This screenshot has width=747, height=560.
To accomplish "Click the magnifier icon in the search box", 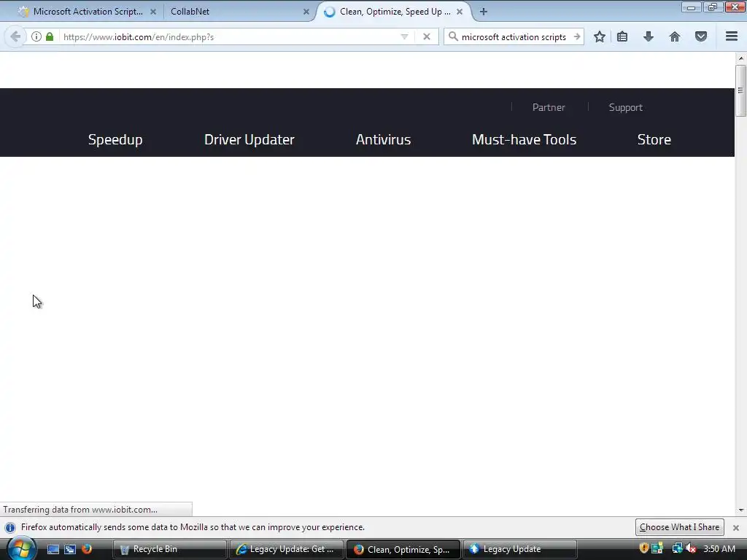I will pos(453,36).
